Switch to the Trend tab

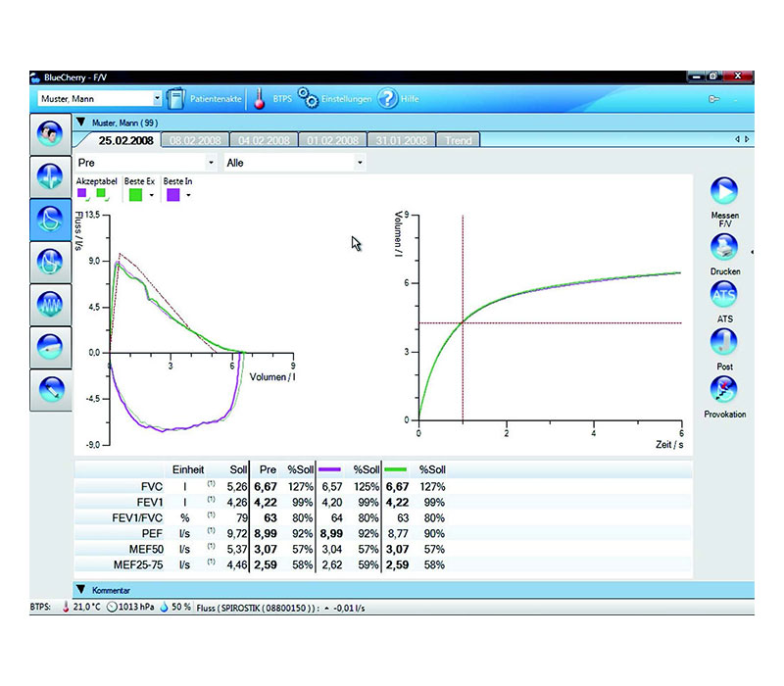pos(458,140)
